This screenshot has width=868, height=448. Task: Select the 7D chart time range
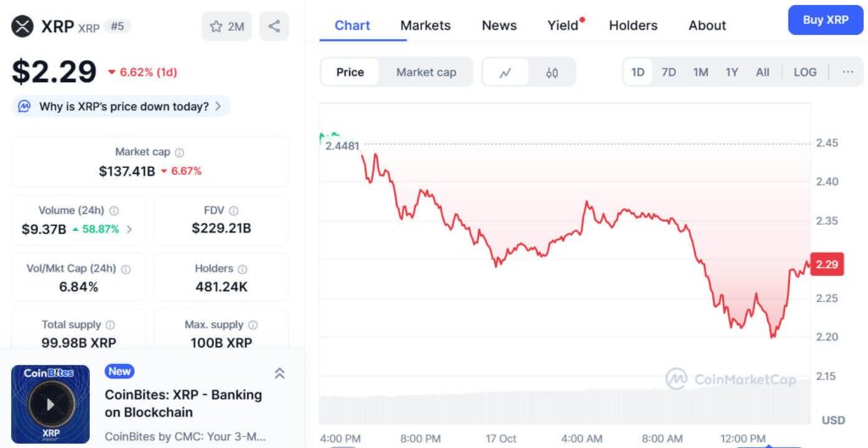(669, 72)
